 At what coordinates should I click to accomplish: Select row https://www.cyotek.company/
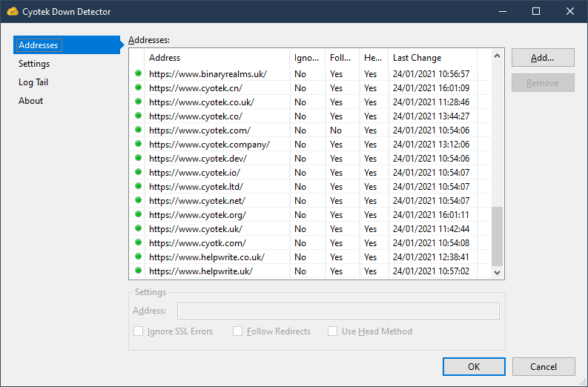[311, 145]
